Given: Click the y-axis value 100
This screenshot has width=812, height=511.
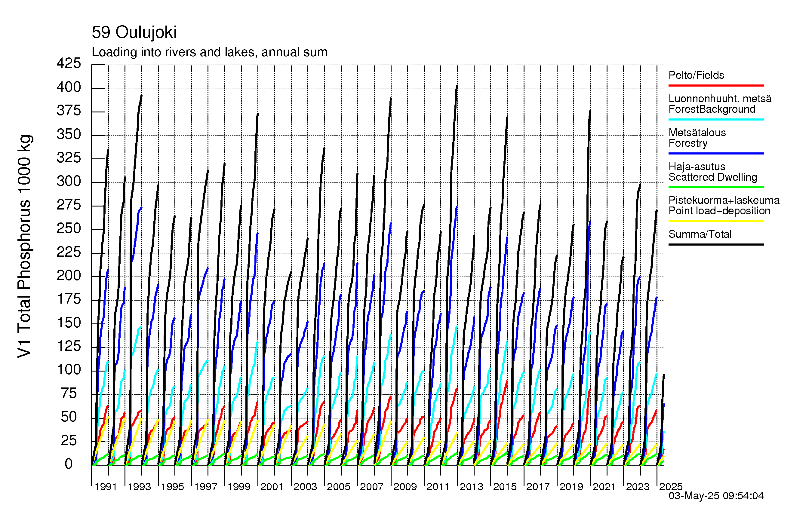Looking at the screenshot, I should point(69,370).
